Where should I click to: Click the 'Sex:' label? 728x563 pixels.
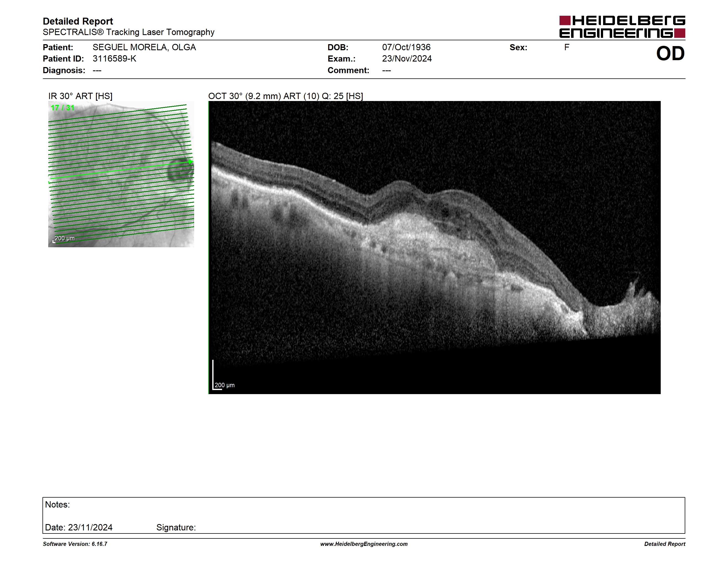pyautogui.click(x=518, y=47)
